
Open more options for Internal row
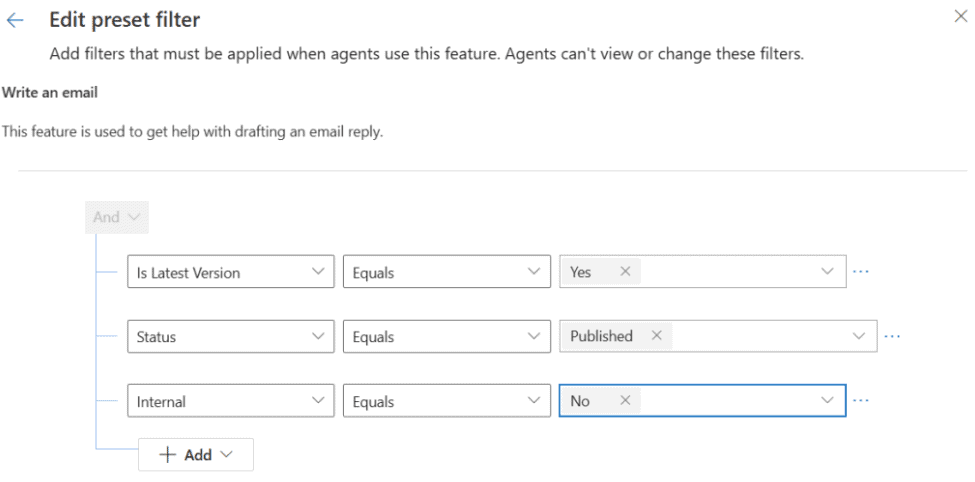(x=861, y=401)
